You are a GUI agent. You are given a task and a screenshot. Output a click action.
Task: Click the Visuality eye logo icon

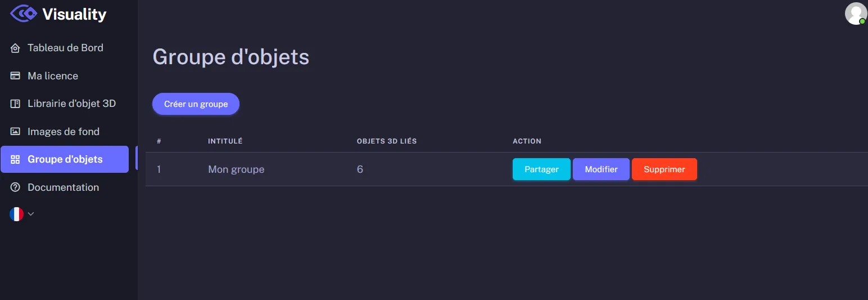click(x=24, y=14)
